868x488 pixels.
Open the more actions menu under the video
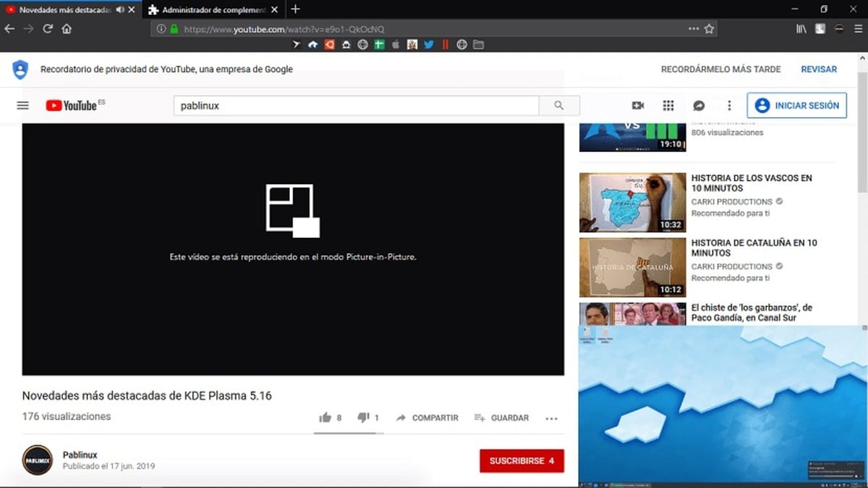551,418
